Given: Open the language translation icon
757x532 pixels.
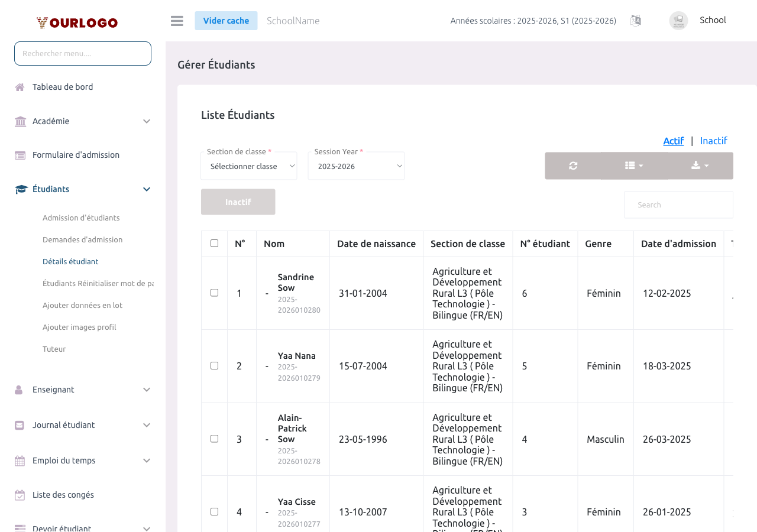Looking at the screenshot, I should (636, 21).
